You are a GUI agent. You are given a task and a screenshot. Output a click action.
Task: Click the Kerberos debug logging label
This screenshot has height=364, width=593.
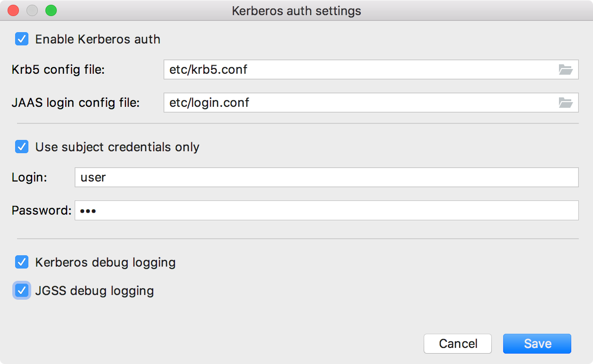(105, 262)
